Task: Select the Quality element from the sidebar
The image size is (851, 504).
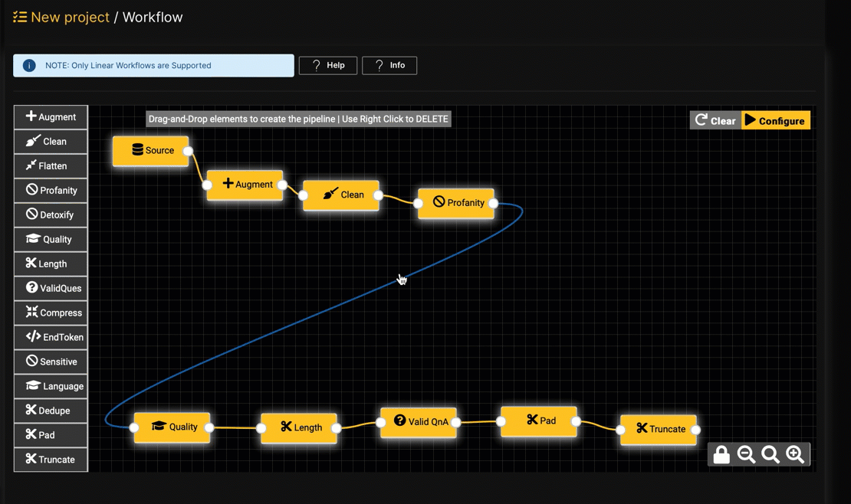Action: coord(51,239)
